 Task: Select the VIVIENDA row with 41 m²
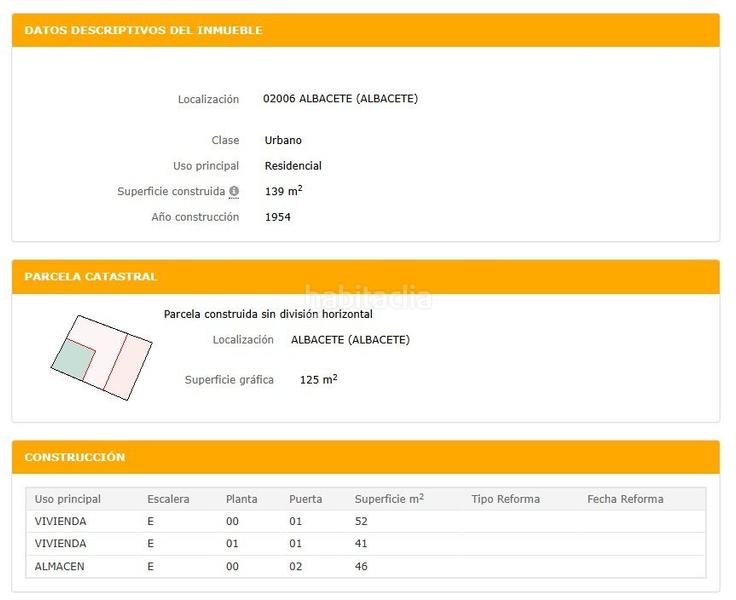[365, 544]
